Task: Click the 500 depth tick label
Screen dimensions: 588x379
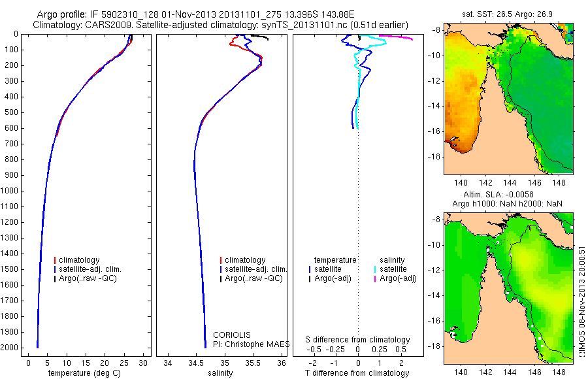Action: coord(11,112)
